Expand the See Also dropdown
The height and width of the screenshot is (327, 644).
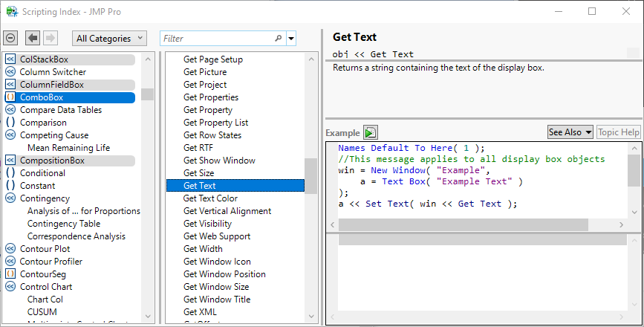[x=570, y=132]
